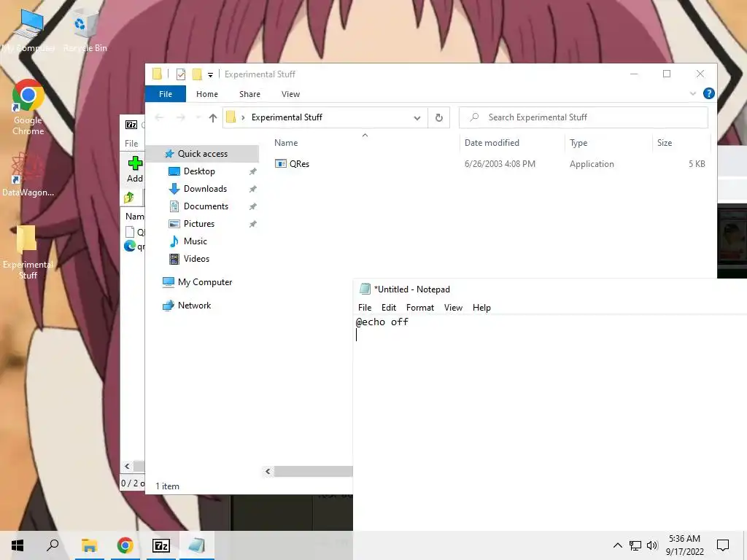The width and height of the screenshot is (747, 560).
Task: Switch to the View ribbon tab in Explorer
Action: click(290, 94)
